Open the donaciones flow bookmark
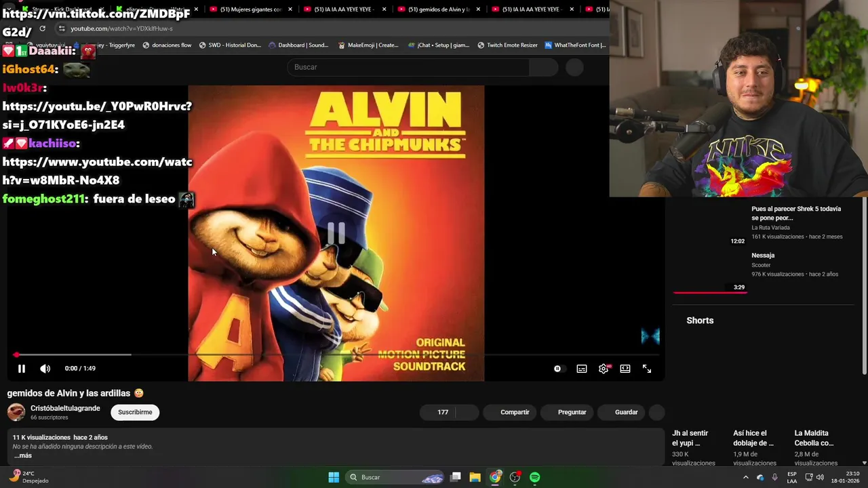Viewport: 868px width, 488px height. pos(167,45)
